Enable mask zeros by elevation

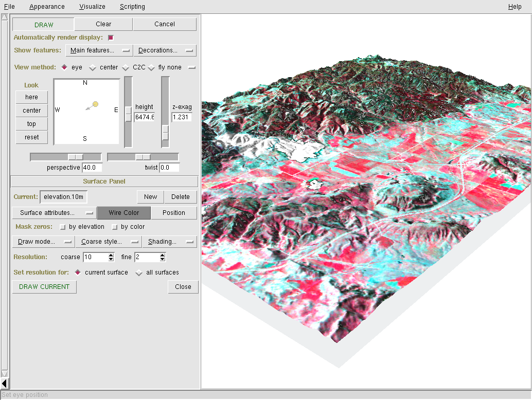63,227
